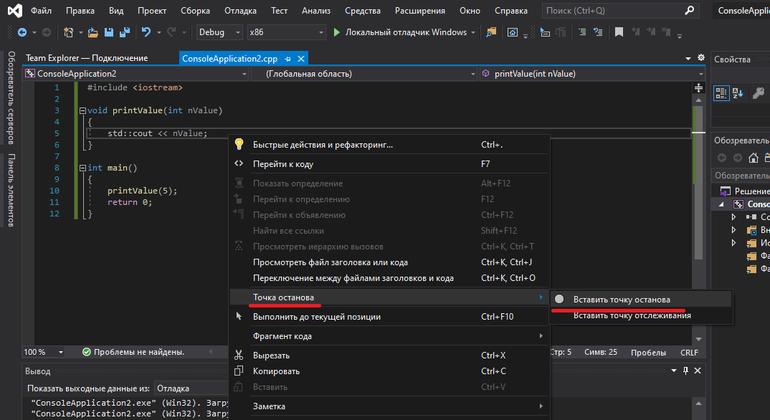The image size is (770, 420).
Task: Collapse the printValue function outlining box
Action: pyautogui.click(x=82, y=111)
